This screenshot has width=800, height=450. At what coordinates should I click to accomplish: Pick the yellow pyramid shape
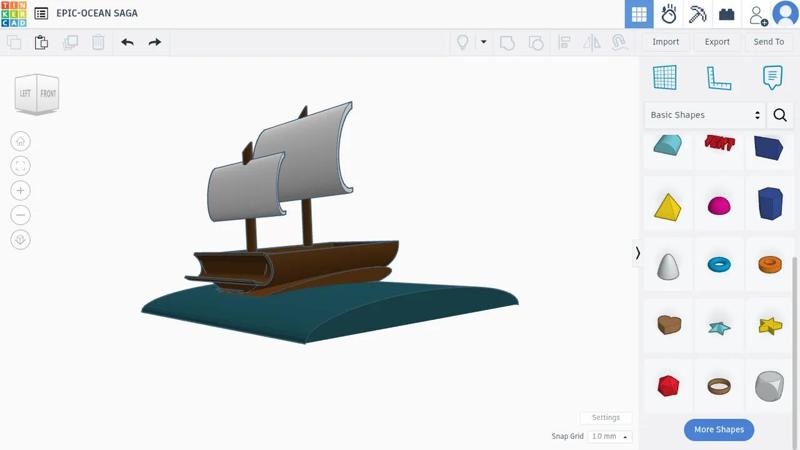(667, 207)
